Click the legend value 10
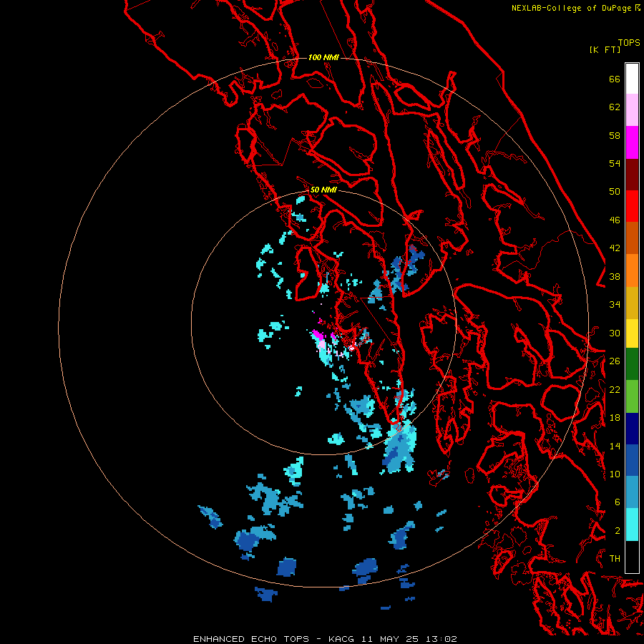 coord(615,474)
